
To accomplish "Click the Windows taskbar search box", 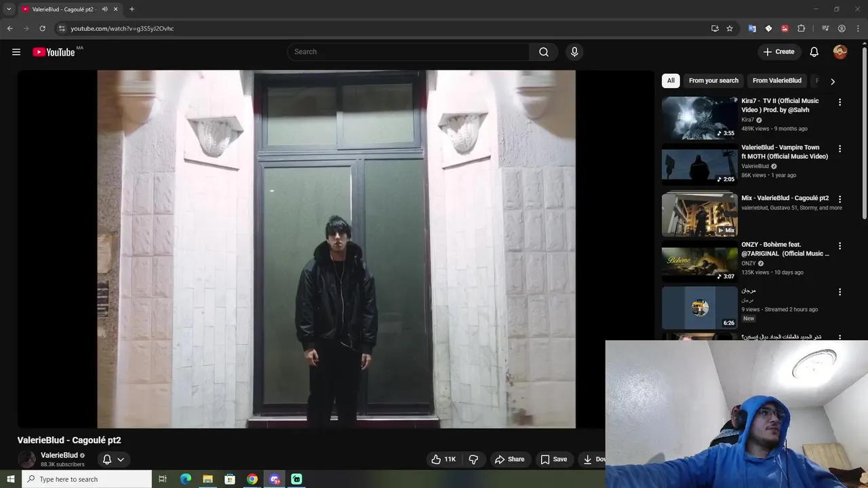I will [86, 479].
